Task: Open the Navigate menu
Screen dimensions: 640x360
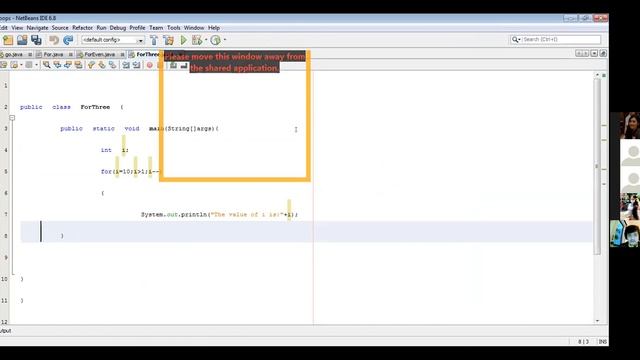Action: [x=38, y=28]
